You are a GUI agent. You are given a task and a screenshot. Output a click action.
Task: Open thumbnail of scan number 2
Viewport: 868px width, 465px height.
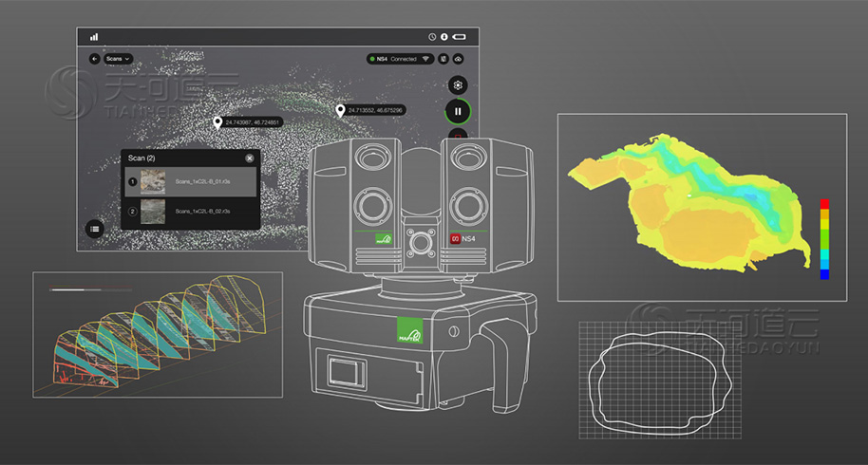click(153, 212)
